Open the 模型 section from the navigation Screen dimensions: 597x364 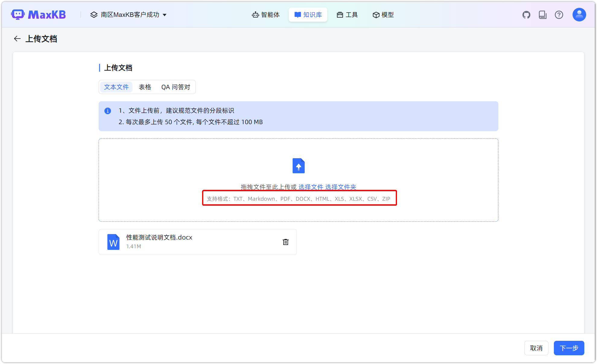tap(383, 14)
